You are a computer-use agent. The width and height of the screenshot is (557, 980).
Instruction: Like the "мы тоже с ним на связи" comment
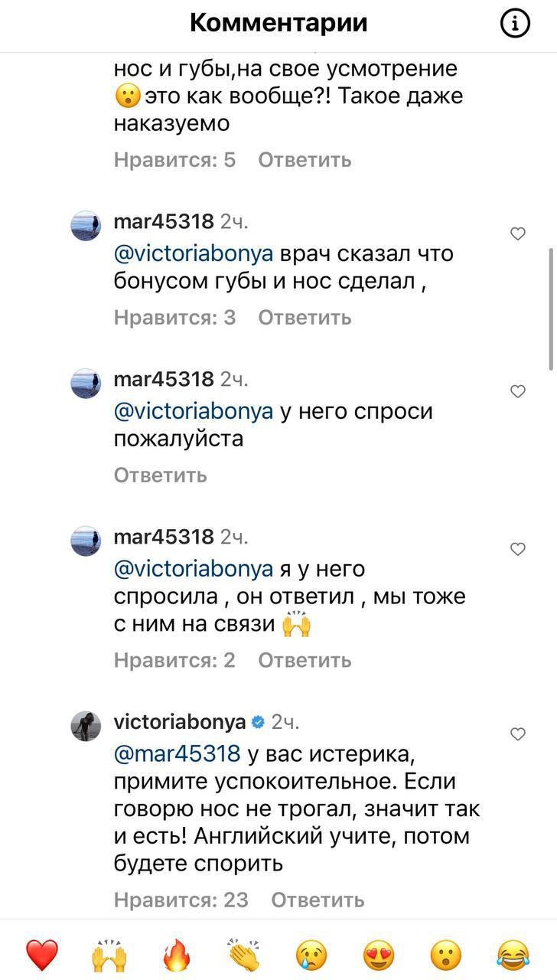(518, 549)
